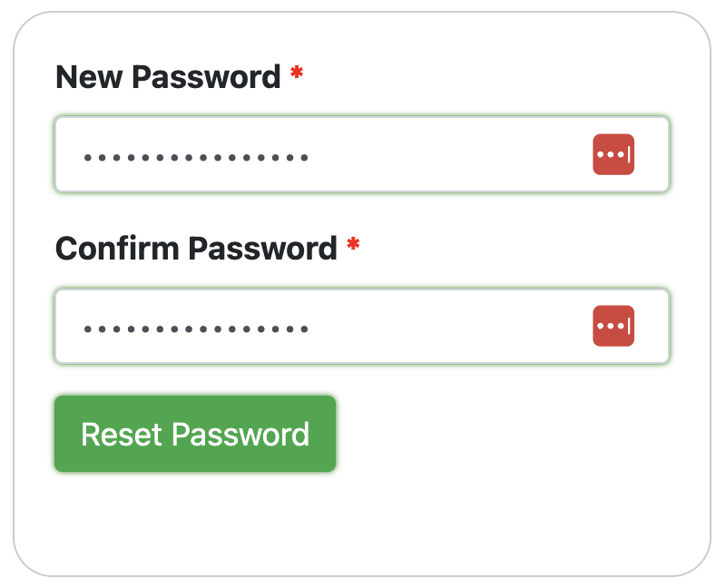The height and width of the screenshot is (588, 726).
Task: Click the masked dots in Confirm Password field
Action: coord(196,328)
